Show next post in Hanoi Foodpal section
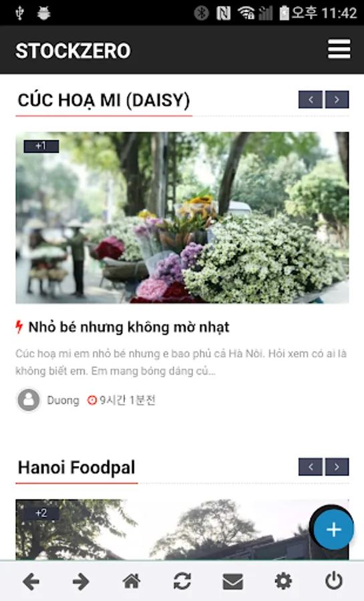 [x=337, y=467]
